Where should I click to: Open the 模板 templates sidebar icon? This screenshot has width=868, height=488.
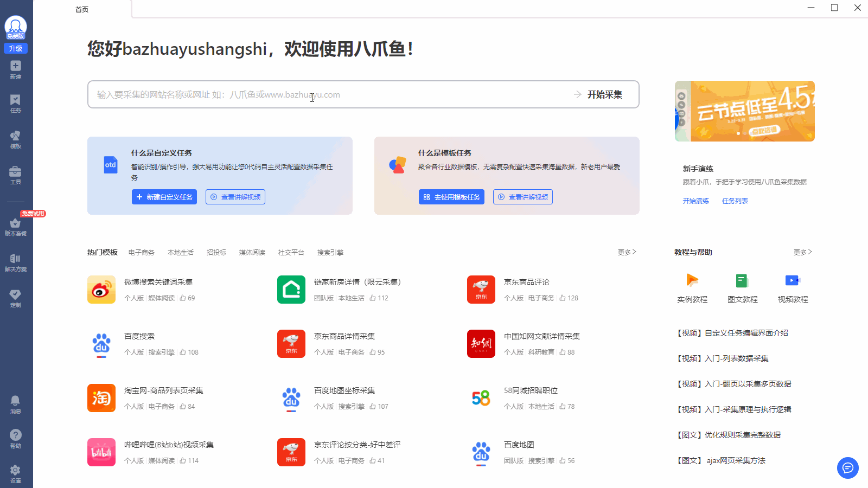16,139
